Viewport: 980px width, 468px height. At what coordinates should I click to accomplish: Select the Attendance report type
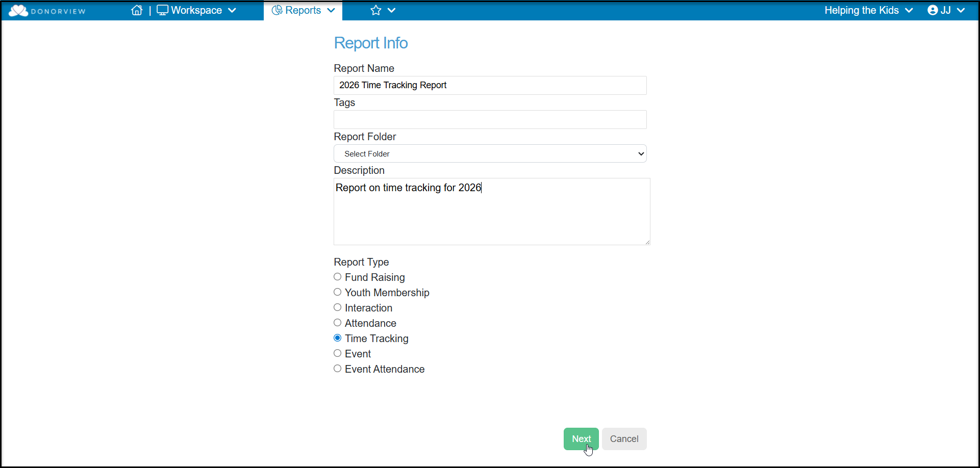[338, 323]
